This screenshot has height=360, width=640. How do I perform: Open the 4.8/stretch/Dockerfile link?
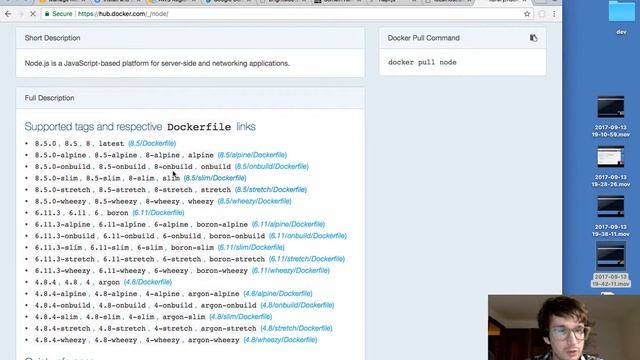pos(296,328)
